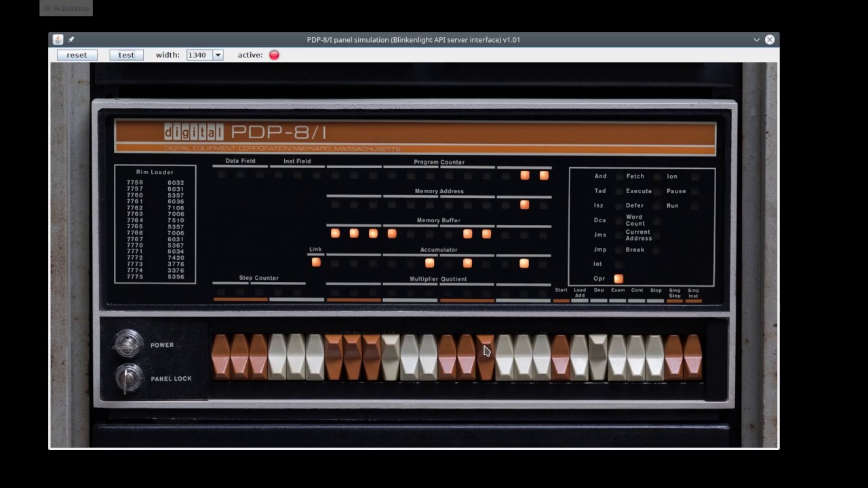Screen dimensions: 868x488
Task: Toggle the Start switch
Action: coord(560,357)
